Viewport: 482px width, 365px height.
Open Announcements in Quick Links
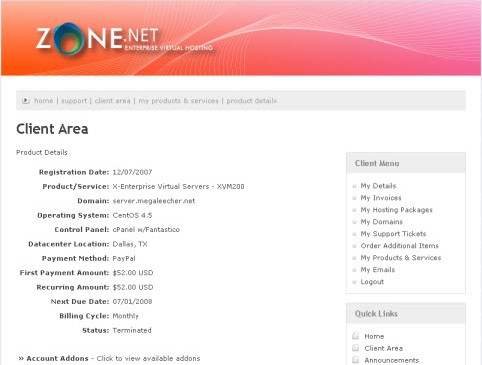click(391, 360)
